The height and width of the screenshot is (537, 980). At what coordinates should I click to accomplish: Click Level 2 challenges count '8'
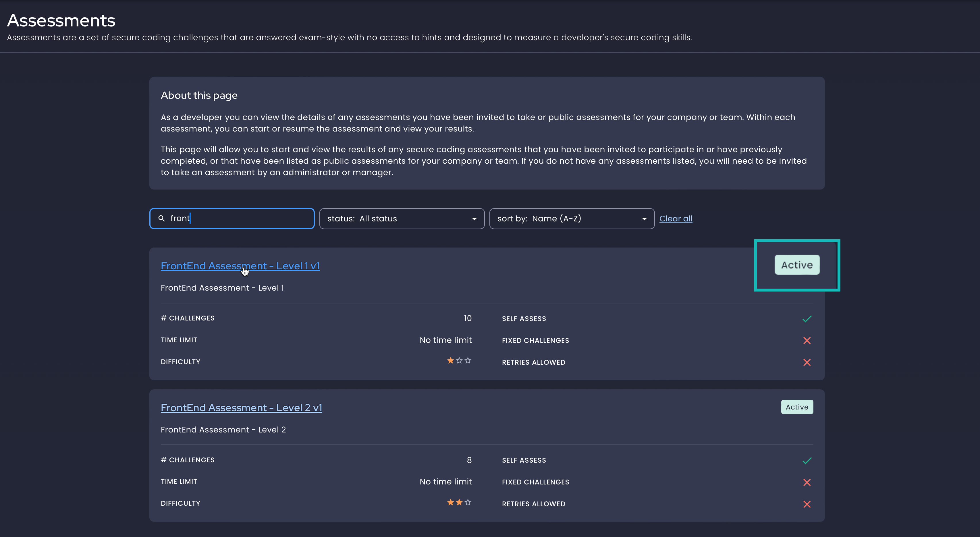pos(469,460)
